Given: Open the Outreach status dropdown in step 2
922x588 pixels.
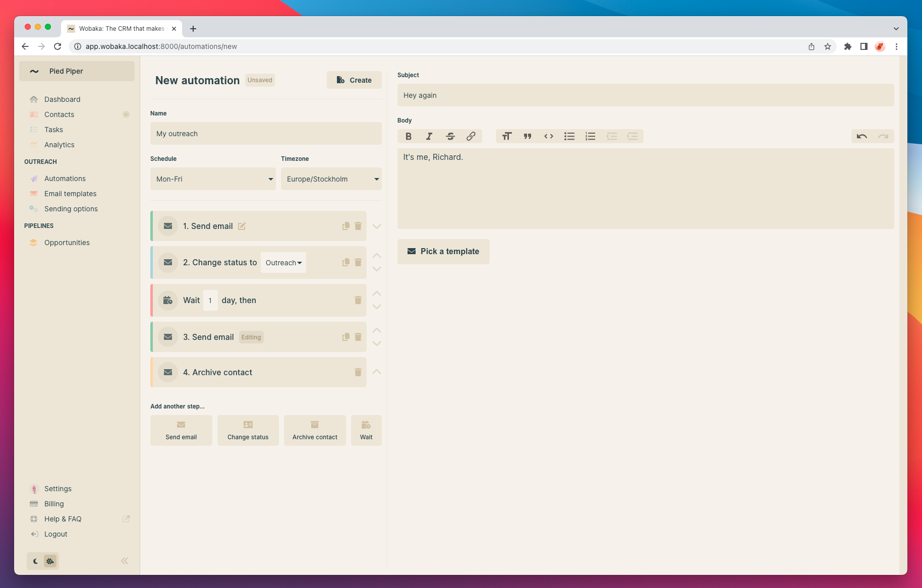Looking at the screenshot, I should pyautogui.click(x=283, y=262).
